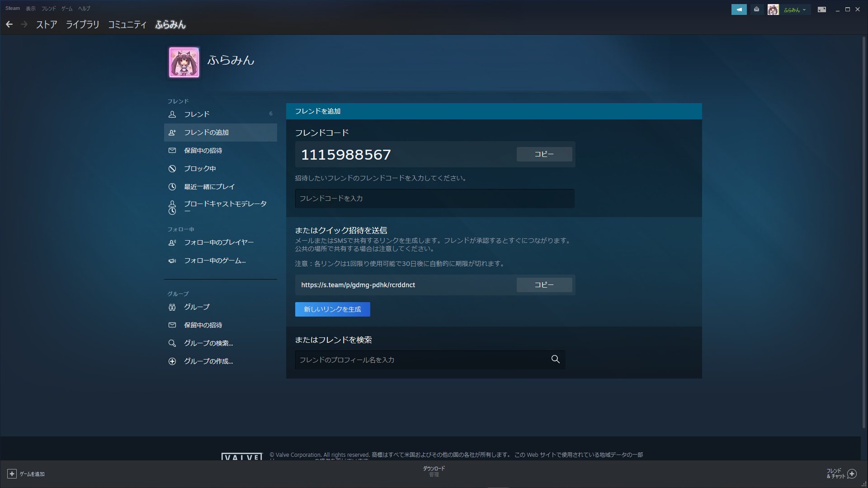868x488 pixels.
Task: Go forward with the right arrow
Action: [x=24, y=24]
